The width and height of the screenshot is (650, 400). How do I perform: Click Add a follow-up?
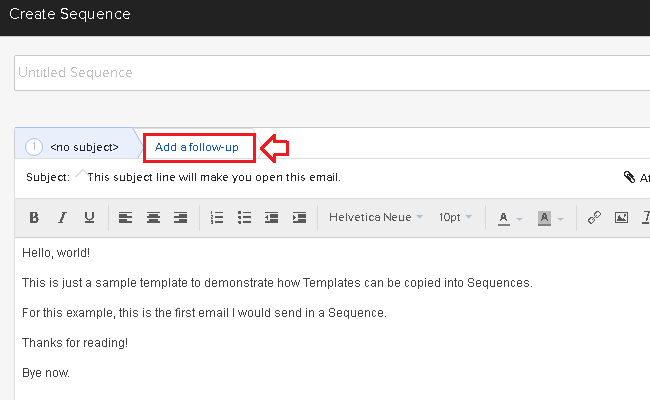[197, 148]
